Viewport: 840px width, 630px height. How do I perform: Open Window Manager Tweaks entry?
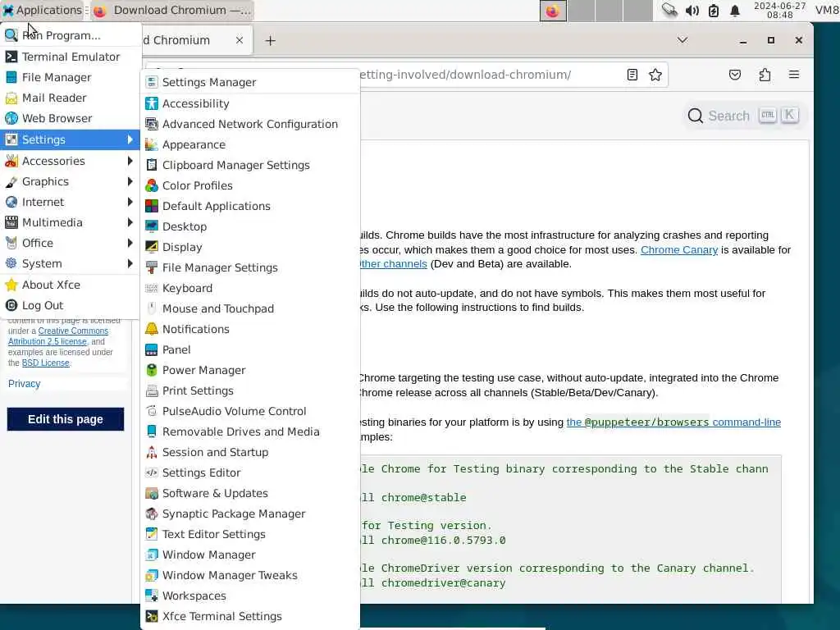pos(249,575)
